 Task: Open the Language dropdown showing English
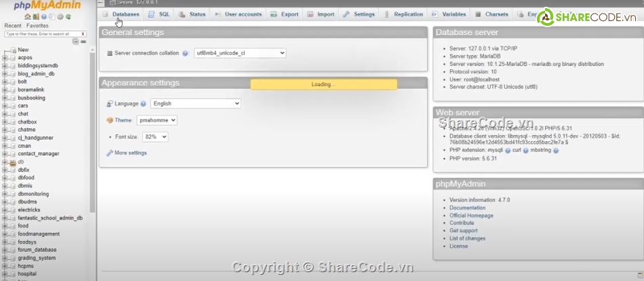pos(196,104)
